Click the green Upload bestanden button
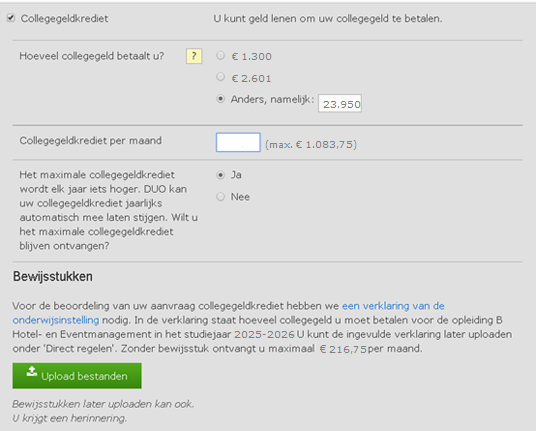Screen dimensions: 536x431 click(x=77, y=376)
